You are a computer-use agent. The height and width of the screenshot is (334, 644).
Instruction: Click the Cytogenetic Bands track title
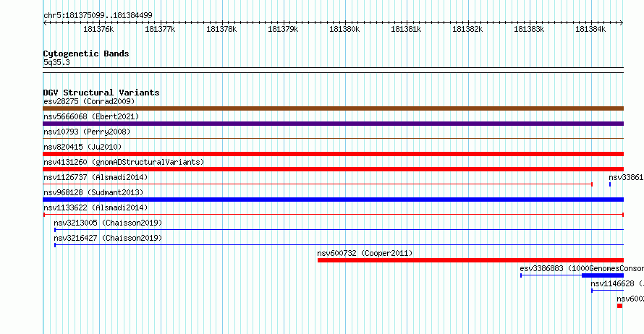86,53
